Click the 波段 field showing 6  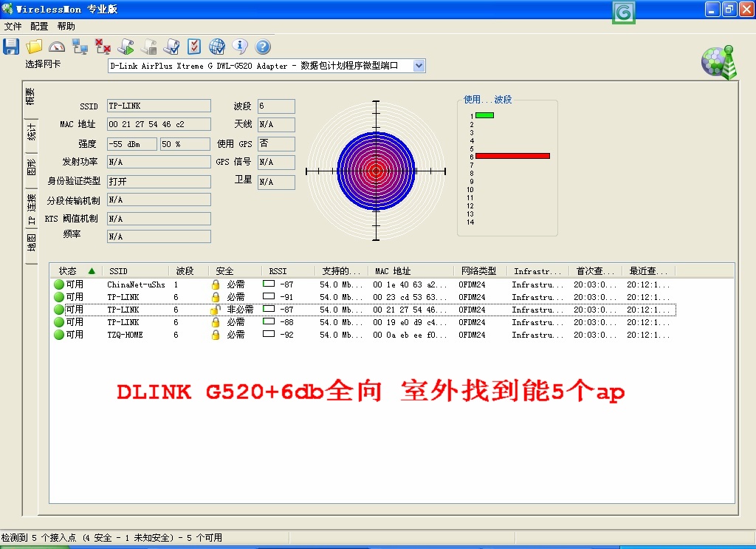click(x=276, y=106)
